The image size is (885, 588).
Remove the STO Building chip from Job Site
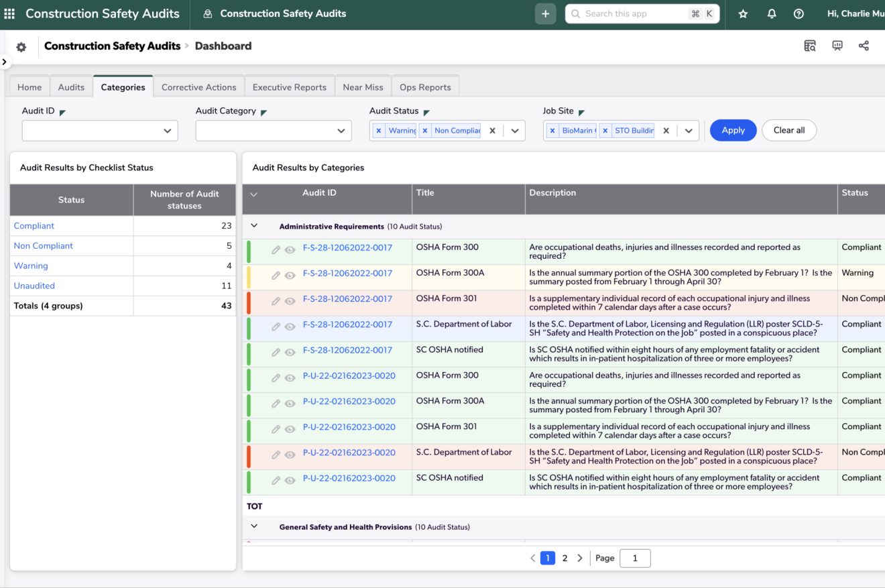[605, 131]
